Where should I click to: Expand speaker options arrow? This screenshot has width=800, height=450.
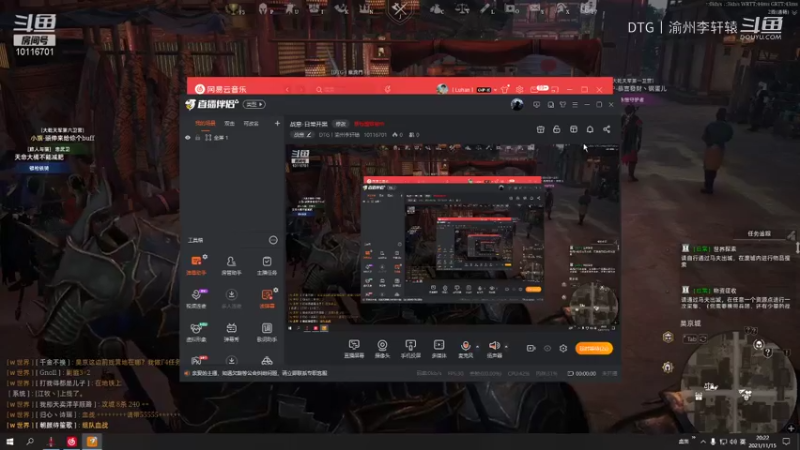(x=506, y=347)
